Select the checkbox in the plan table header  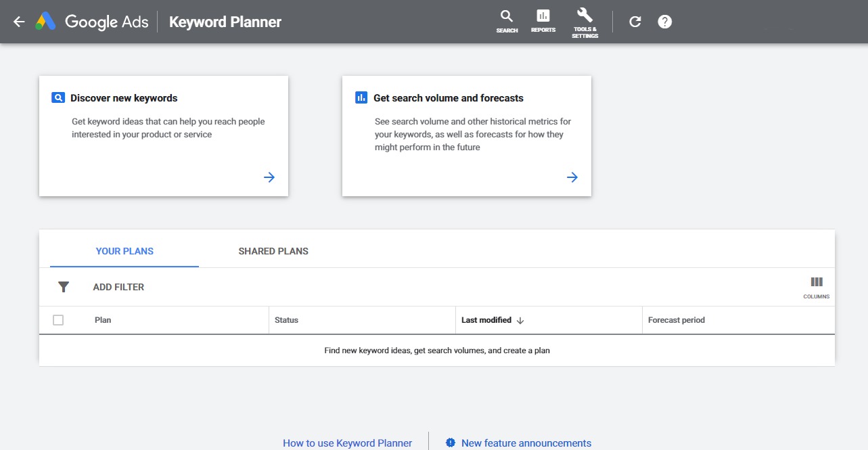(x=58, y=319)
